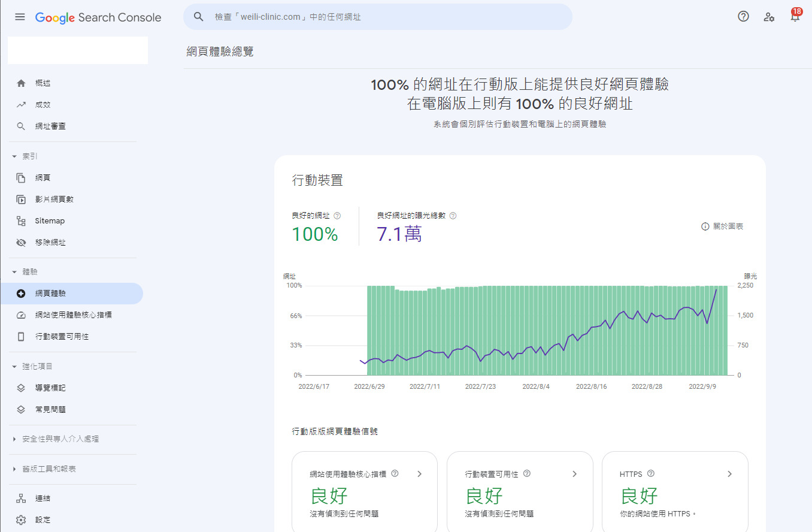Click the search magnifier icon in URL bar
Viewport: 812px width, 532px height.
199,17
